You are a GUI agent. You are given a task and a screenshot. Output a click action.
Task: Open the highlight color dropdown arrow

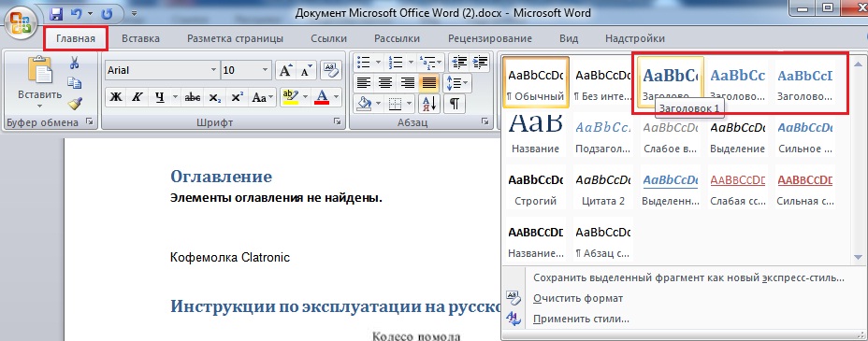[305, 98]
